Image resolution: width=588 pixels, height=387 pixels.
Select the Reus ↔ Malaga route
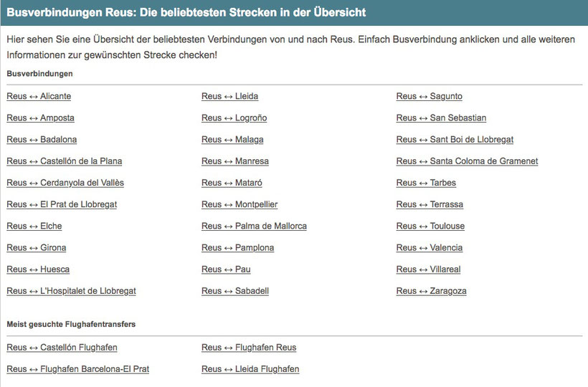point(232,139)
